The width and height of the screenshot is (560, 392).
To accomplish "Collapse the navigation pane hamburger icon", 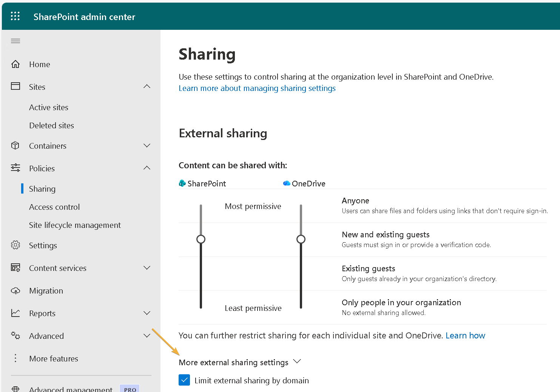I will (15, 41).
